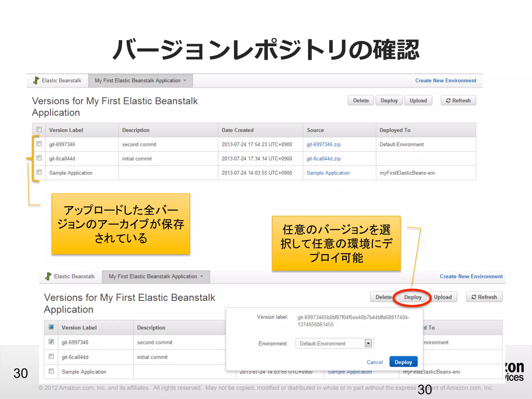532x399 pixels.
Task: Confirm with blue Deploy button in dialog
Action: (403, 362)
